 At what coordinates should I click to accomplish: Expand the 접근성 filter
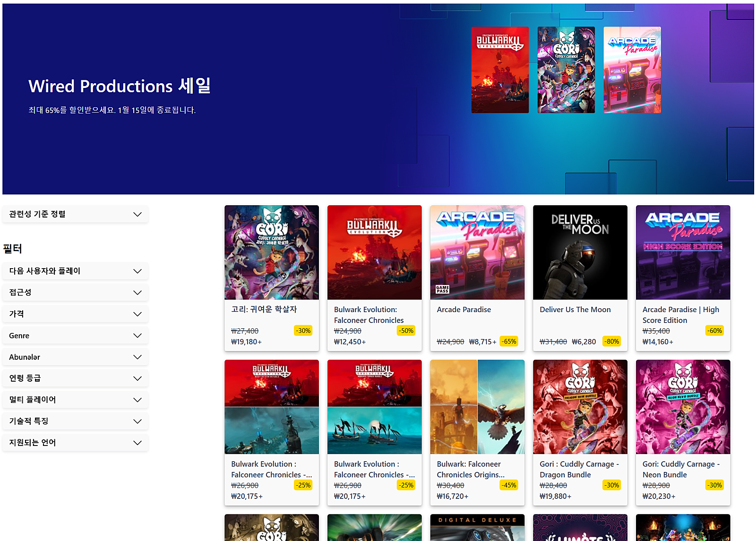coord(75,292)
